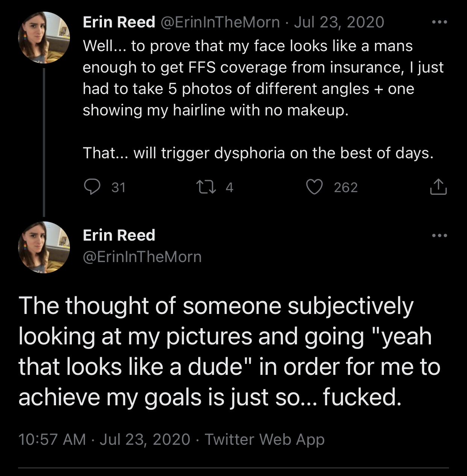
Task: Click the reply speech bubble icon
Action: click(x=92, y=187)
